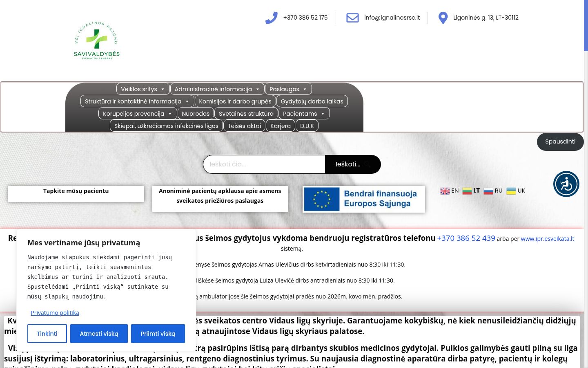Open the accessibility widget icon
588x368 pixels.
pyautogui.click(x=566, y=184)
